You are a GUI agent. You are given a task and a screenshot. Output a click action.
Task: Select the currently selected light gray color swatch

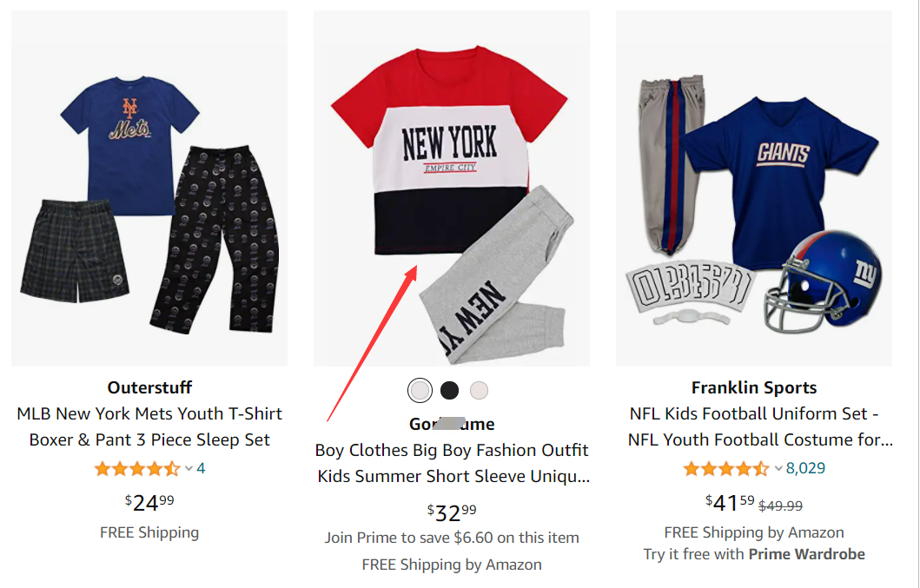pyautogui.click(x=420, y=391)
